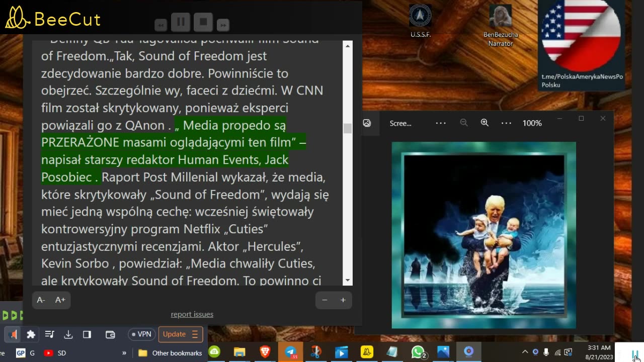The height and width of the screenshot is (362, 644).
Task: Toggle the browser sidebar panel icon
Action: (x=87, y=334)
